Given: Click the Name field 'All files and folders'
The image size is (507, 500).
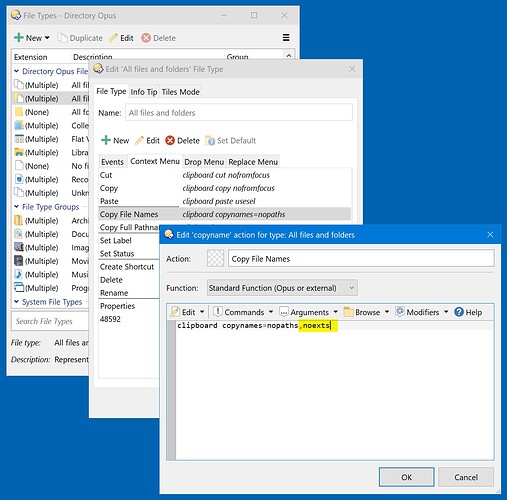Looking at the screenshot, I should pyautogui.click(x=239, y=113).
